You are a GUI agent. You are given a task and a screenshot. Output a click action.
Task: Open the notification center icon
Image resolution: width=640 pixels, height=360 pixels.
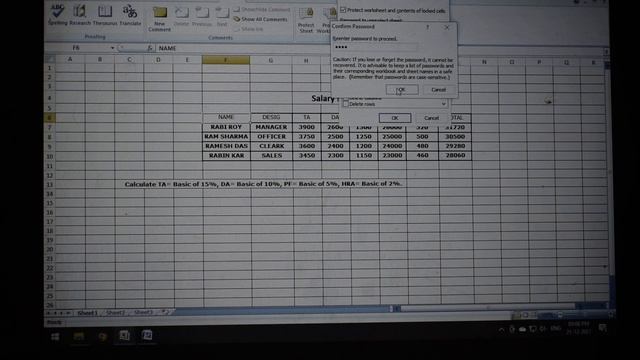[602, 328]
